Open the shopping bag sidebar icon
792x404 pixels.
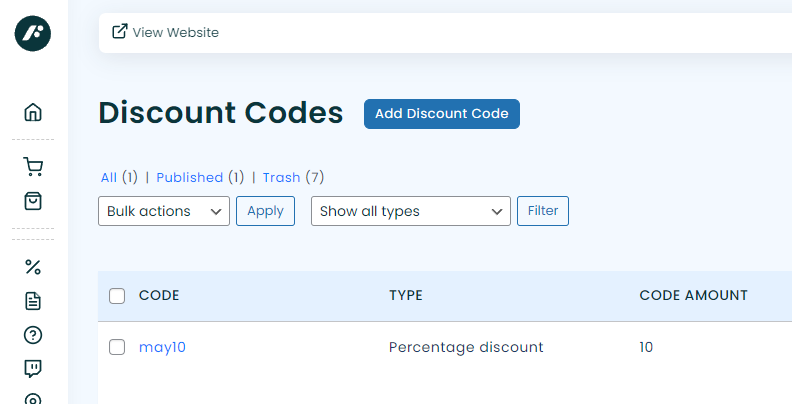(33, 201)
